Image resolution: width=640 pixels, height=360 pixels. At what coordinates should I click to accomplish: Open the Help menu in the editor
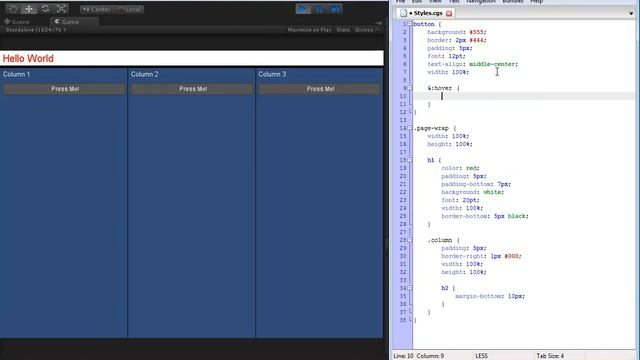click(536, 2)
